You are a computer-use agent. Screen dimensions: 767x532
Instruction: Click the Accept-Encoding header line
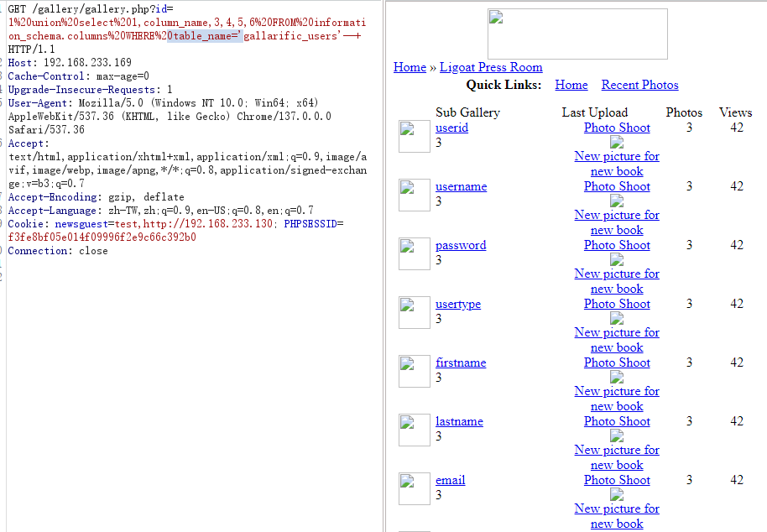96,197
